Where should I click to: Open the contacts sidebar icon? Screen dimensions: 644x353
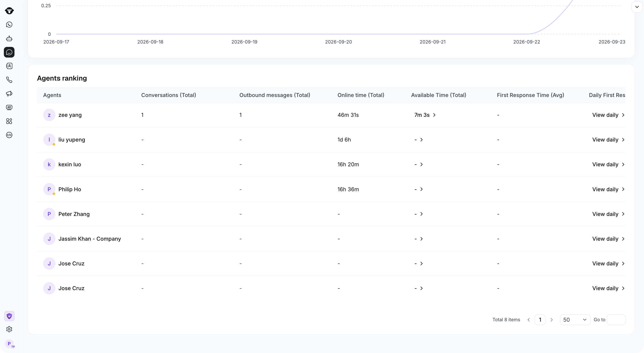(9, 66)
